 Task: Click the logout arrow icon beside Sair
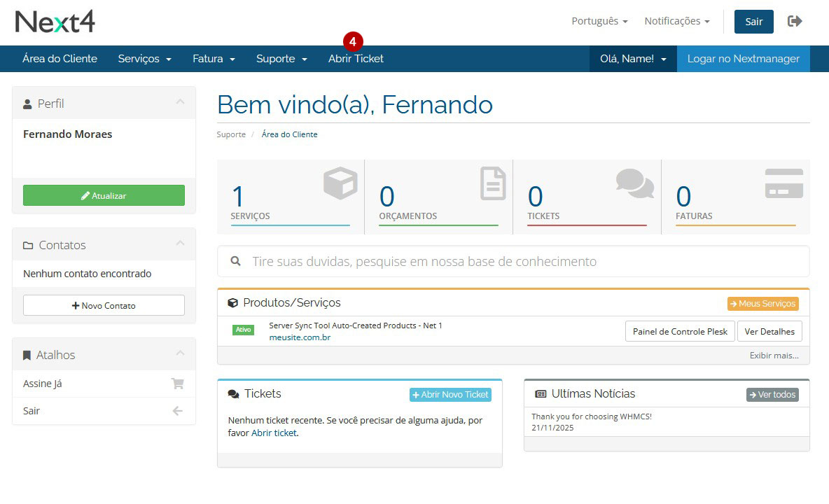pos(795,21)
